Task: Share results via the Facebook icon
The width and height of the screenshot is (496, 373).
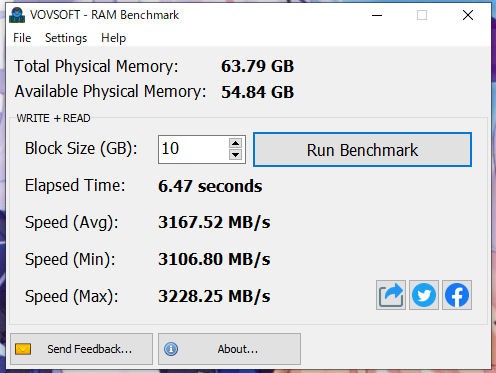Action: tap(457, 295)
